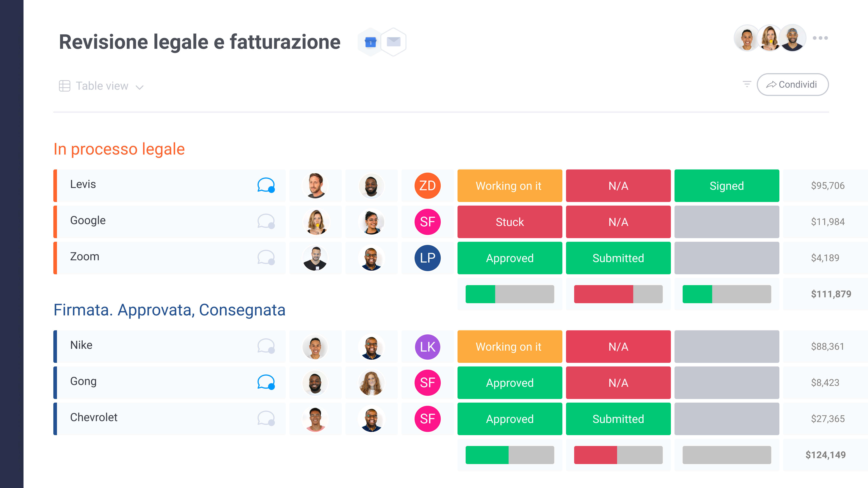Click the SF badge in Gong row
Viewport: 868px width, 488px height.
tap(428, 382)
